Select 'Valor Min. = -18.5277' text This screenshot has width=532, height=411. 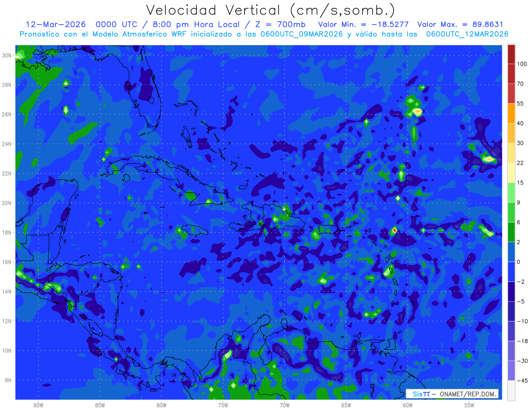click(x=364, y=24)
